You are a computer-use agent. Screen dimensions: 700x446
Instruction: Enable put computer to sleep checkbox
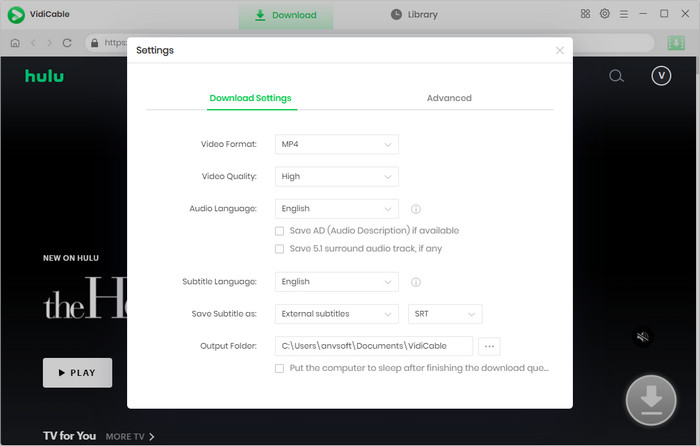tap(279, 368)
